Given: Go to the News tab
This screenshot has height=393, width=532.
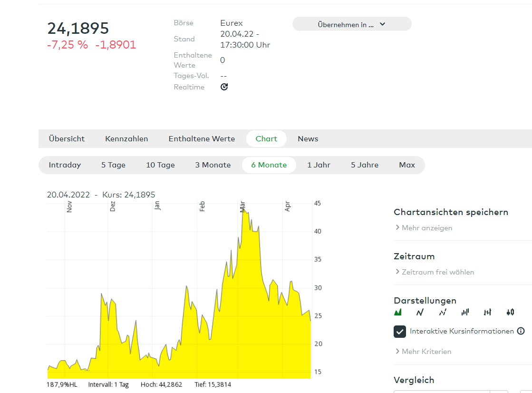Looking at the screenshot, I should 308,139.
